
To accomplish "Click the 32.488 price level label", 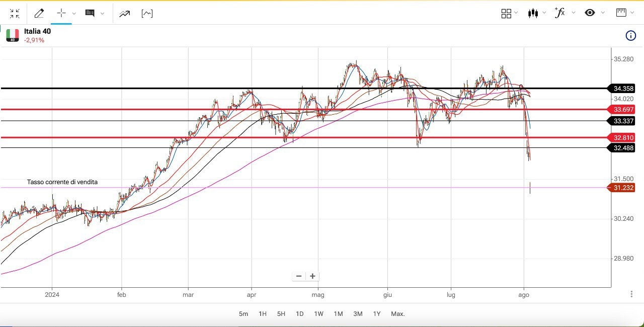I will tap(622, 148).
